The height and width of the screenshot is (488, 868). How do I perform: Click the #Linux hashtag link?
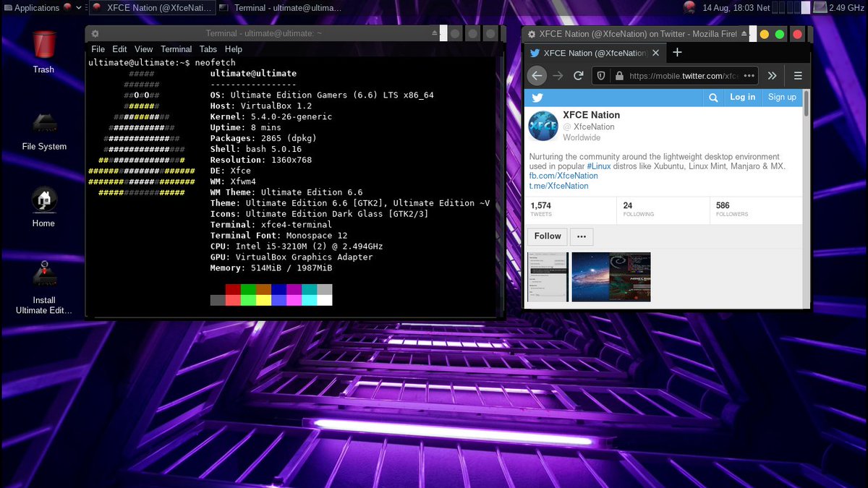click(599, 166)
